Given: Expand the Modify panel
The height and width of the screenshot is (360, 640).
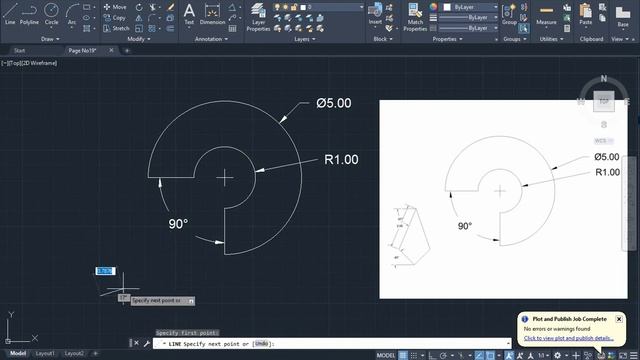Looking at the screenshot, I should (x=139, y=39).
